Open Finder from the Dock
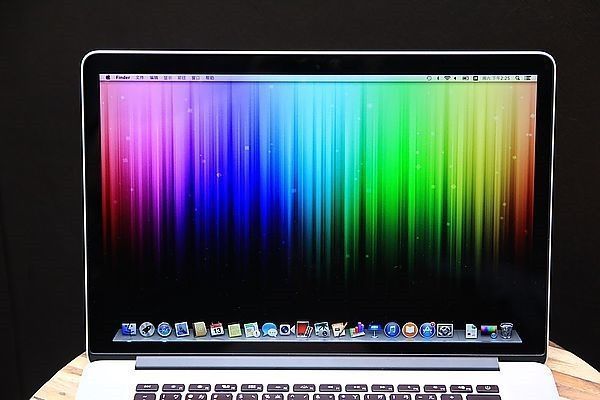This screenshot has width=600, height=400. click(x=129, y=329)
